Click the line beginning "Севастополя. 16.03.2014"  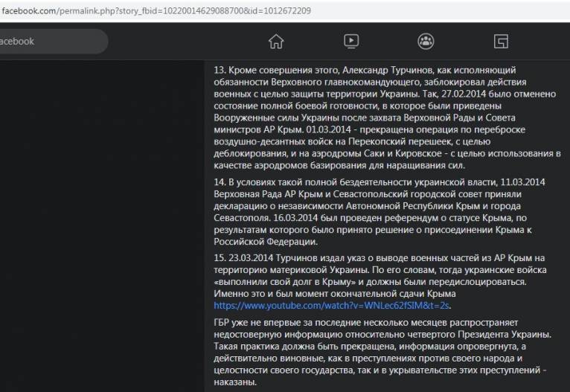tap(370, 218)
